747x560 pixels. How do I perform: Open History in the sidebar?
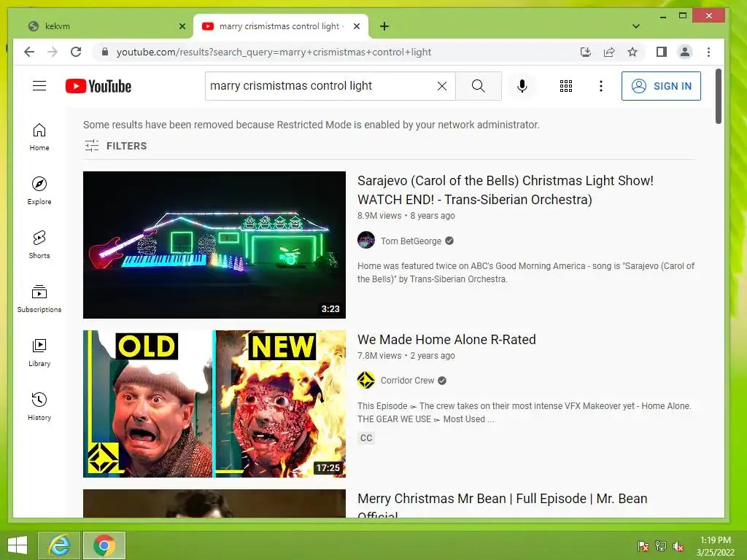click(x=39, y=406)
